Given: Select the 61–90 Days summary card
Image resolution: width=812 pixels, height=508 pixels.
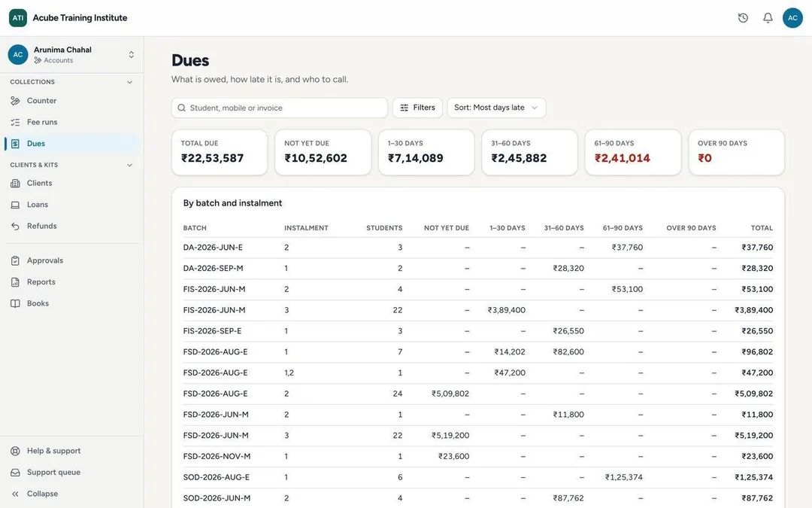Looking at the screenshot, I should pyautogui.click(x=633, y=152).
